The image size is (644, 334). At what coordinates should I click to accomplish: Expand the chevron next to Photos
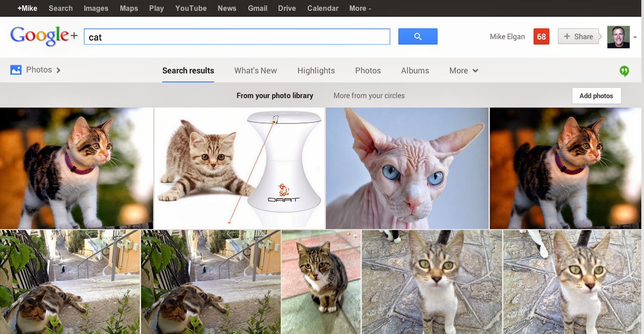coord(59,70)
